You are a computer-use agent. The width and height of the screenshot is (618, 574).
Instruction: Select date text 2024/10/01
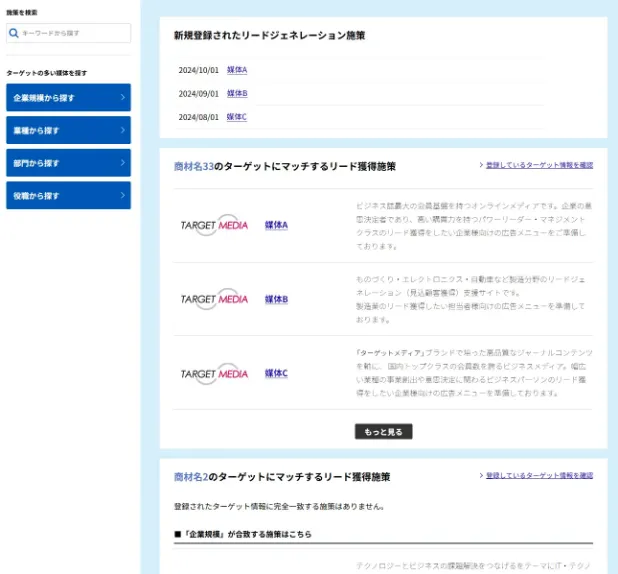click(x=199, y=70)
